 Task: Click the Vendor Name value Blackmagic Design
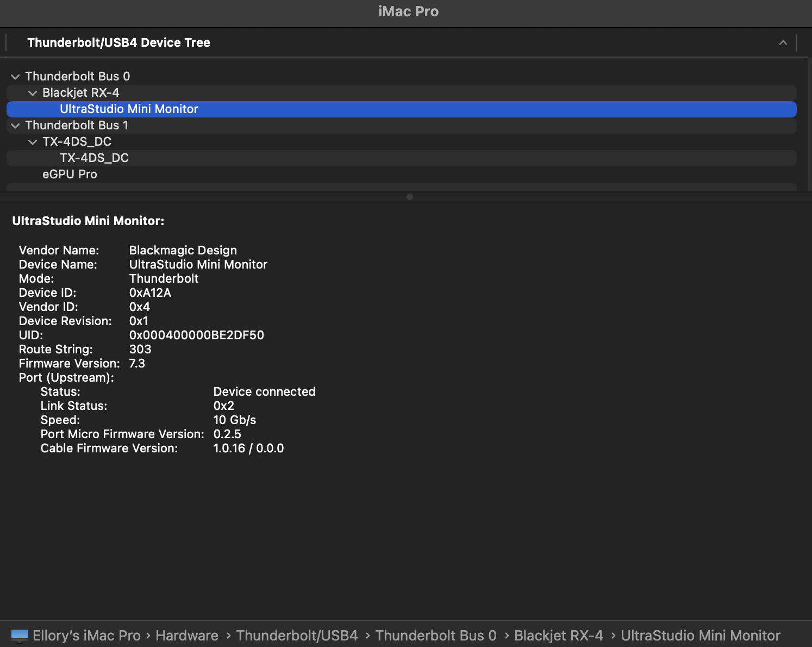tap(183, 250)
